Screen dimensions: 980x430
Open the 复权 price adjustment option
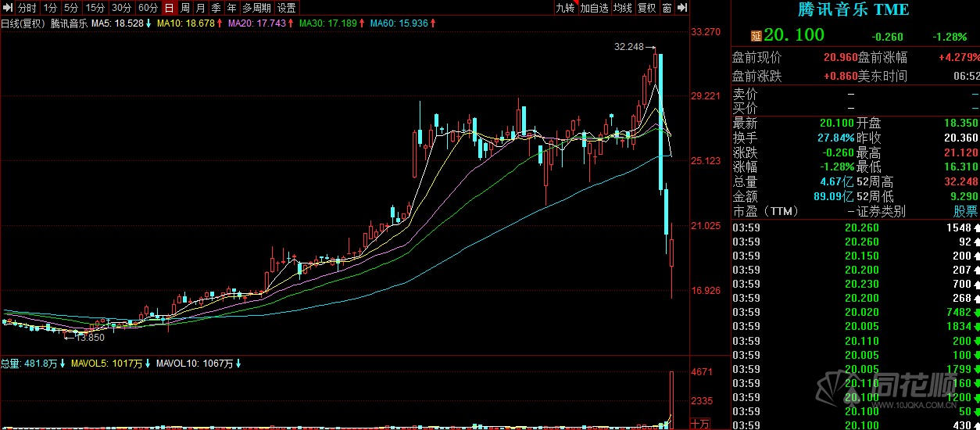[x=647, y=8]
